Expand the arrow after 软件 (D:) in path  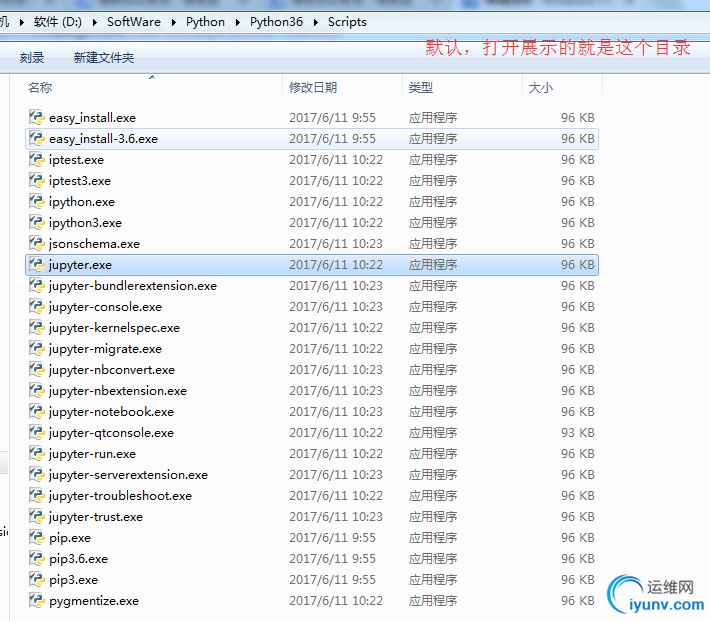tap(95, 22)
